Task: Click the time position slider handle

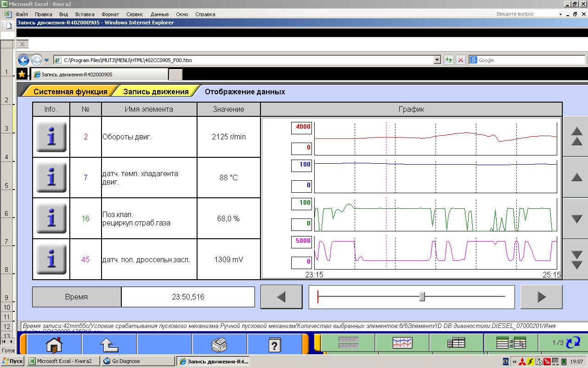Action: pos(422,297)
